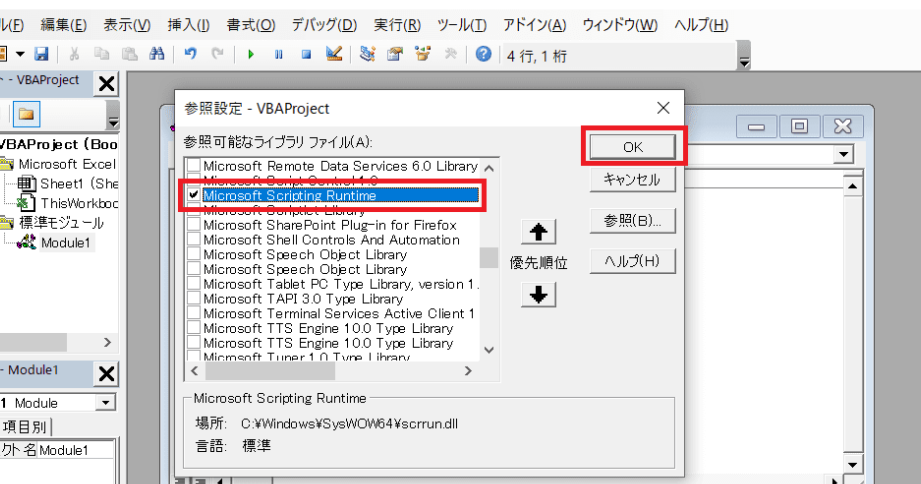Run the macro with green play icon
This screenshot has width=921, height=484.
[x=251, y=55]
